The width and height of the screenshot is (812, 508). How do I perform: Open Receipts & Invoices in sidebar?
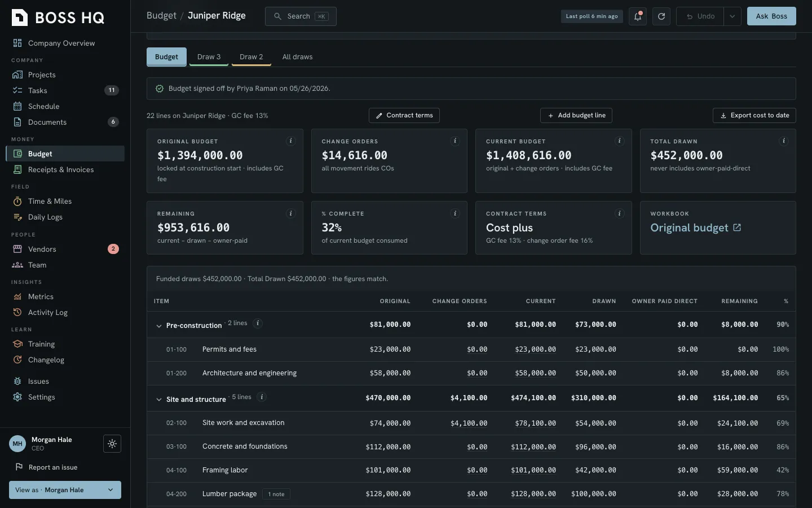(x=65, y=170)
